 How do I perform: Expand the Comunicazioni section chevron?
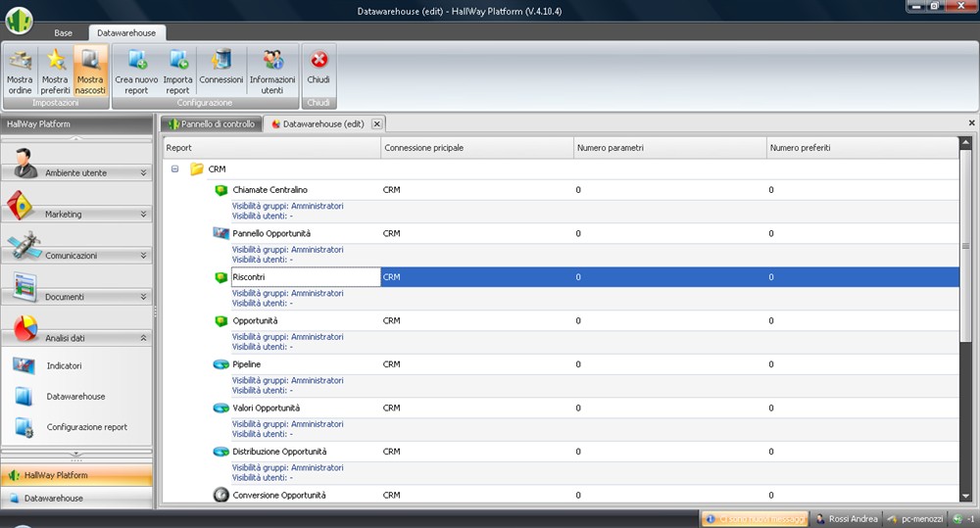[x=143, y=255]
